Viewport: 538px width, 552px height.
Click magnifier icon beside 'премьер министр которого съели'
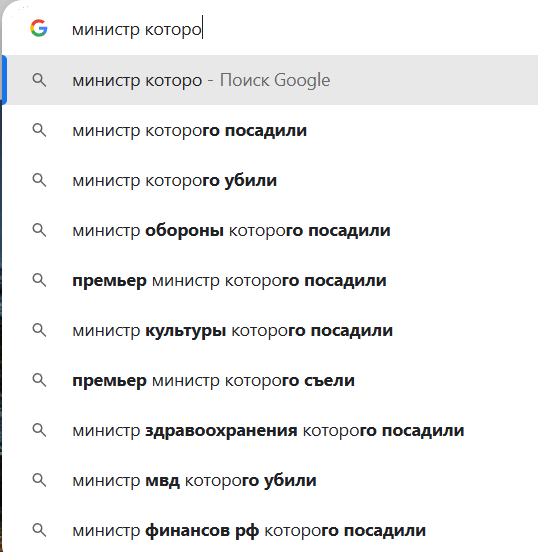pyautogui.click(x=39, y=380)
